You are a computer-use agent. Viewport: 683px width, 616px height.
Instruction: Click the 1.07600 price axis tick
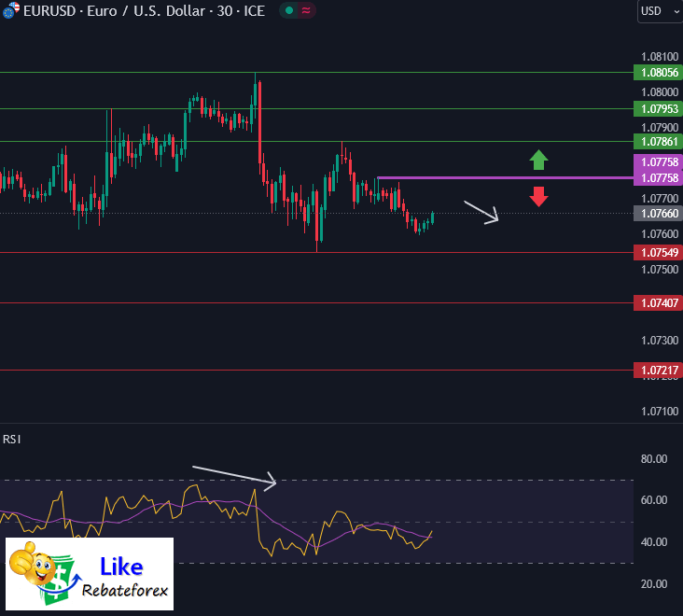(x=660, y=234)
